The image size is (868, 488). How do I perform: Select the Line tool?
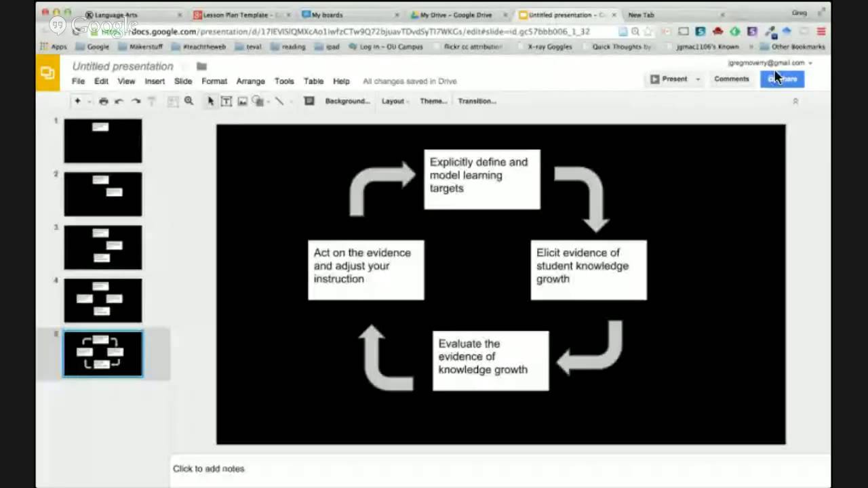[279, 101]
